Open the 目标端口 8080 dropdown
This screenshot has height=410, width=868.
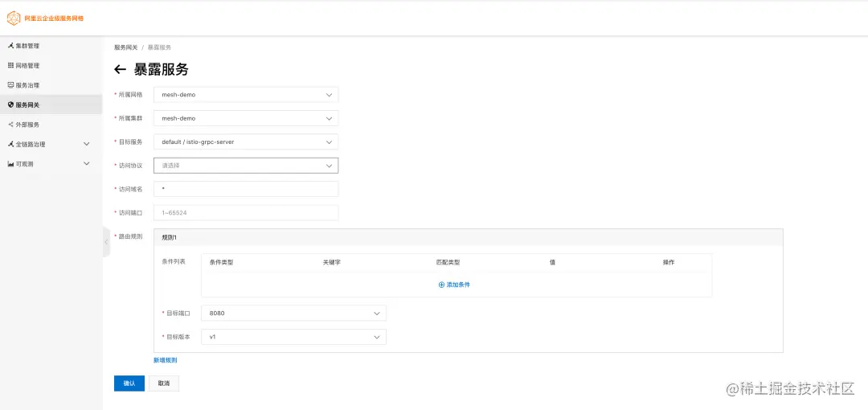click(293, 314)
